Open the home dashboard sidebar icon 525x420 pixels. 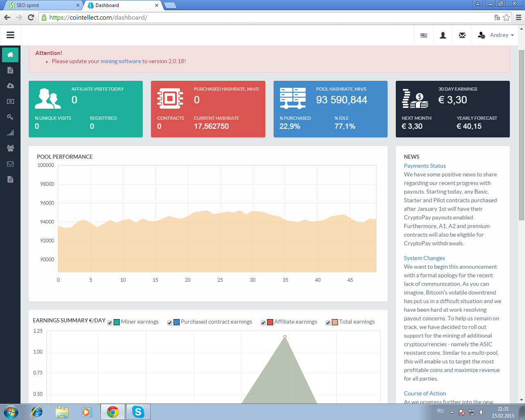coord(10,55)
